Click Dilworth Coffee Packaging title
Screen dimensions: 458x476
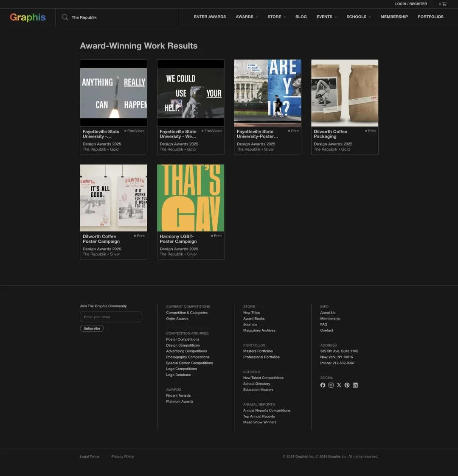(330, 134)
